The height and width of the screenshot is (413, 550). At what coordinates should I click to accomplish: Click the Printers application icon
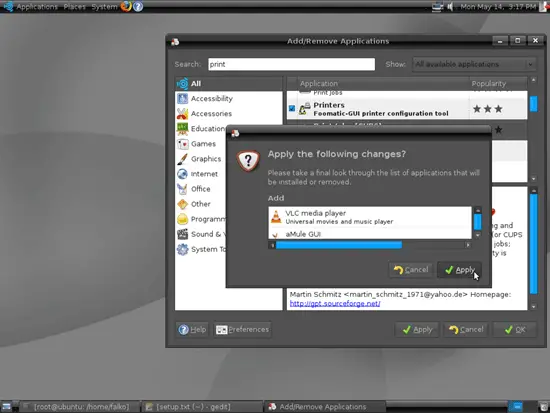[x=305, y=109]
